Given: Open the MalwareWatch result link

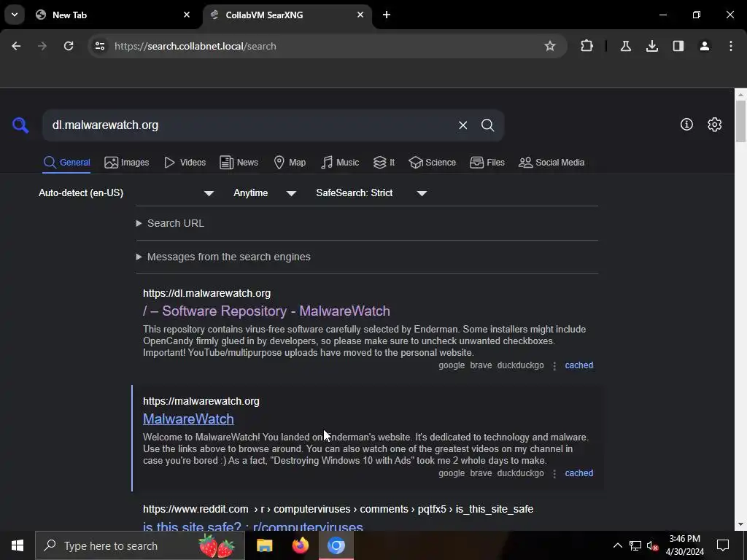Looking at the screenshot, I should 188,419.
